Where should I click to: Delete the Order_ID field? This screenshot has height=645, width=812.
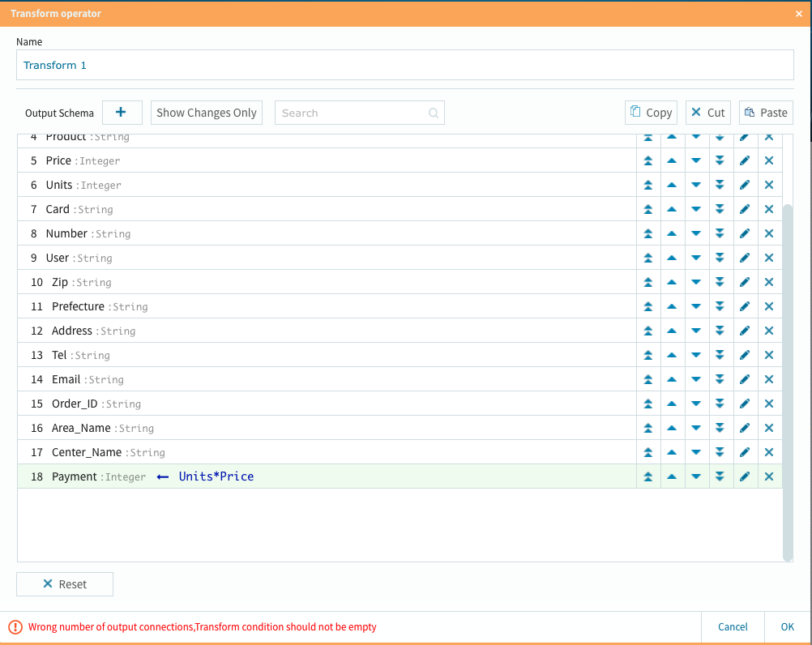coord(769,404)
